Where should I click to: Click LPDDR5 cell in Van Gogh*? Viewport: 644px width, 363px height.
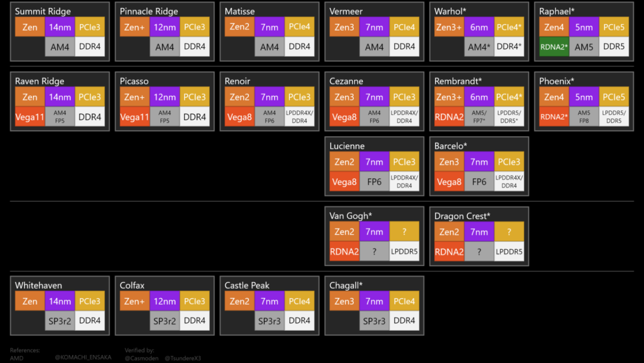(405, 251)
